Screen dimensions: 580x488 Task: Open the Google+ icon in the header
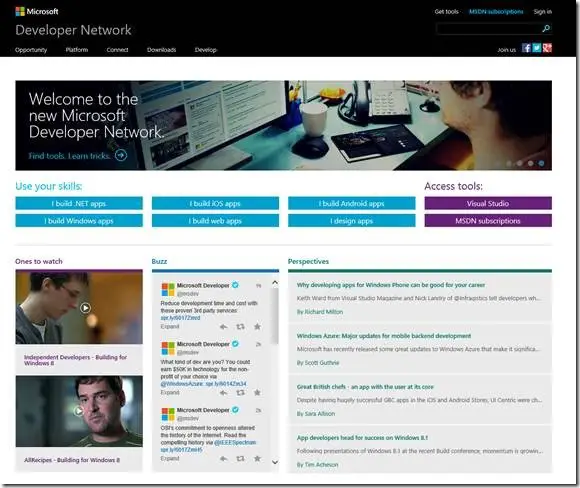[x=547, y=48]
